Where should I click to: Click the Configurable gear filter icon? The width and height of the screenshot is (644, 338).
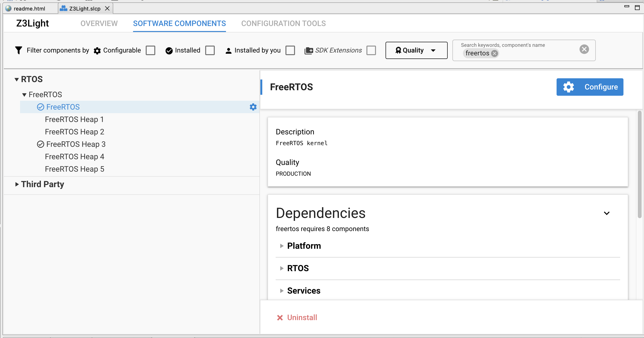coord(97,51)
